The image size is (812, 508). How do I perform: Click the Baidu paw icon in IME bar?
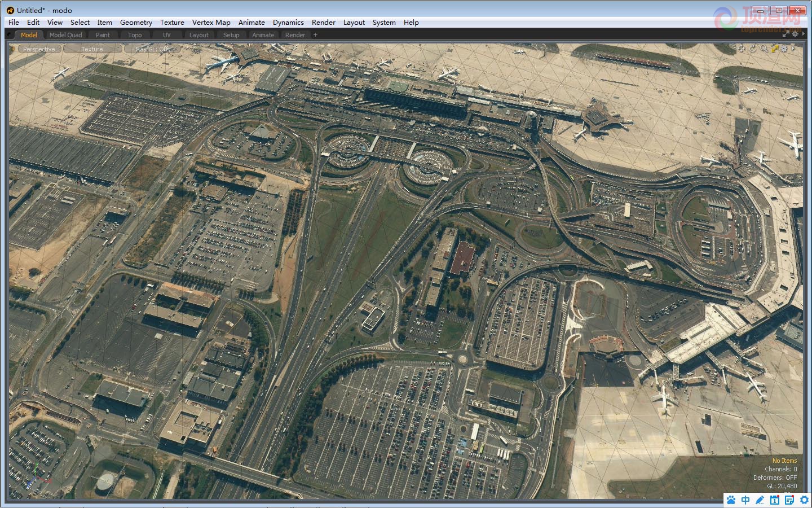click(x=731, y=500)
